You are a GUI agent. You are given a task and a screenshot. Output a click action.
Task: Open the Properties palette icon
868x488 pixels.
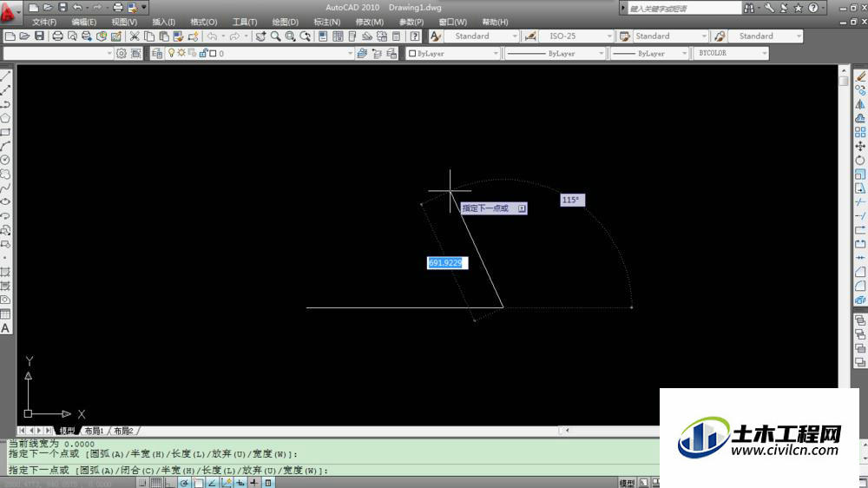click(323, 36)
